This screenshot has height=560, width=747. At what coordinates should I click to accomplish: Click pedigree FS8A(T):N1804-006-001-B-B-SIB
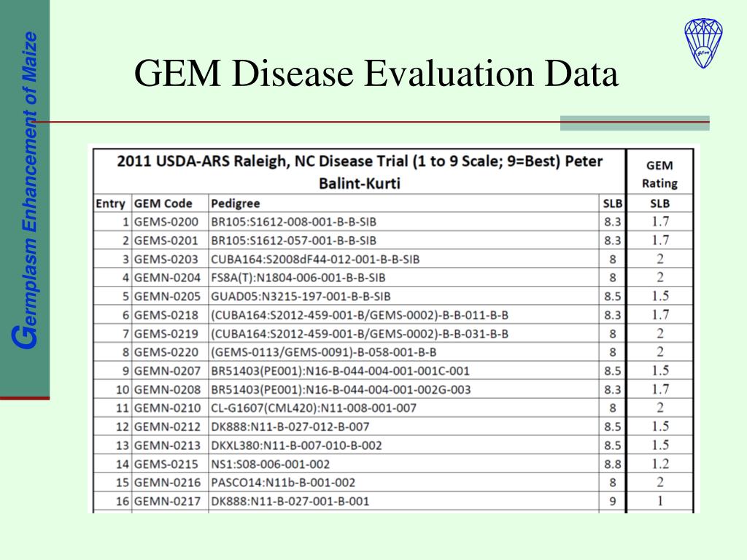(x=298, y=278)
